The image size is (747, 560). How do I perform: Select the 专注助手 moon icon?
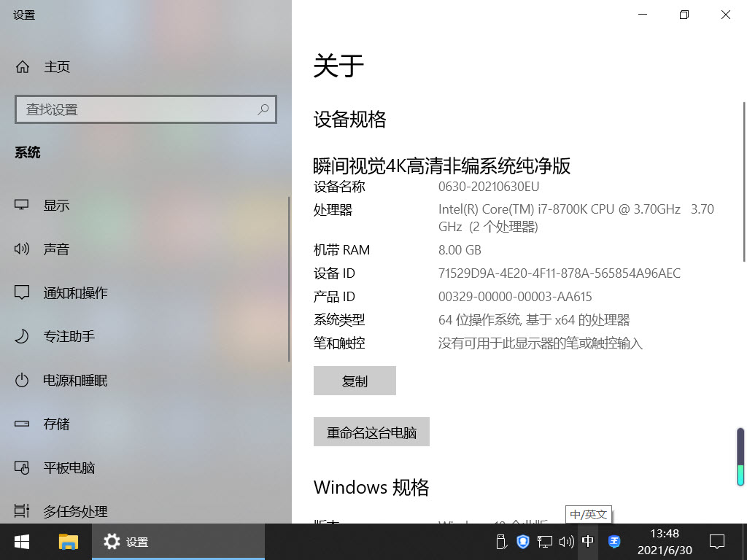coord(21,336)
